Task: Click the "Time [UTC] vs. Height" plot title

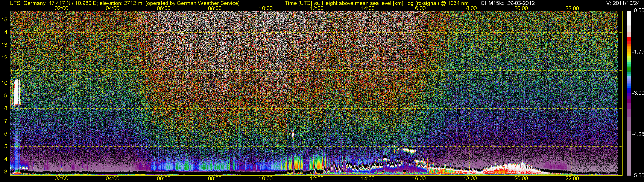Action: pos(377,3)
